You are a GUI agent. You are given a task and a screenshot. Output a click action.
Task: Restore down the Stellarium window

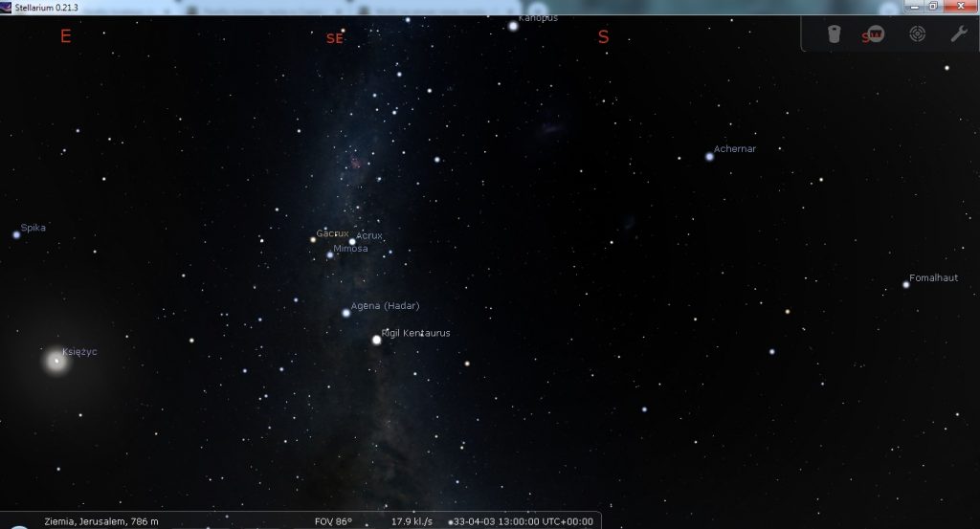(933, 7)
